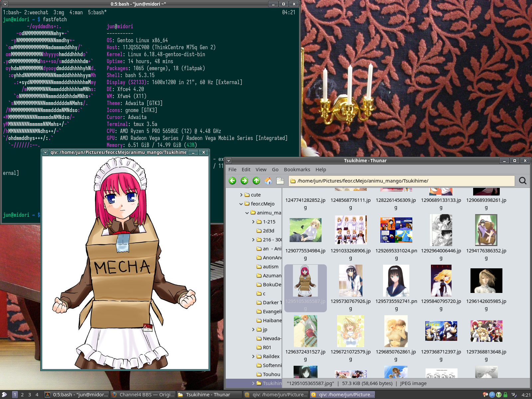Click the path location entry field
Screen dimensions: 532x399
point(402,181)
